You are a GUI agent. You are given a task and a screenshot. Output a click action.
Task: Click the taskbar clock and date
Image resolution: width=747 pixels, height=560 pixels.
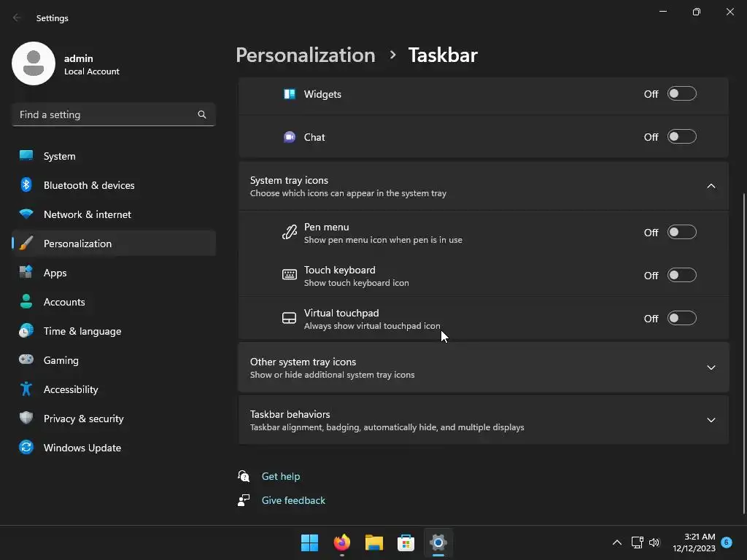point(694,542)
